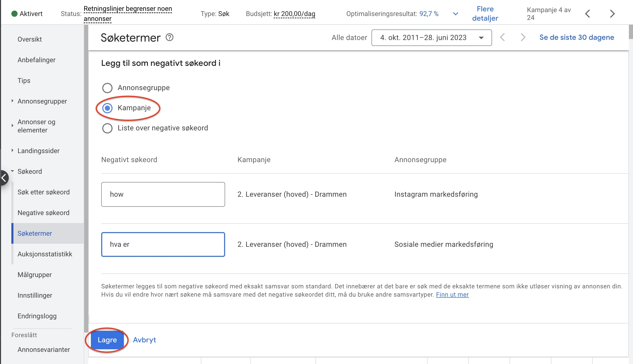
Task: Collapse the Søkeord sidebar section
Action: tap(12, 171)
